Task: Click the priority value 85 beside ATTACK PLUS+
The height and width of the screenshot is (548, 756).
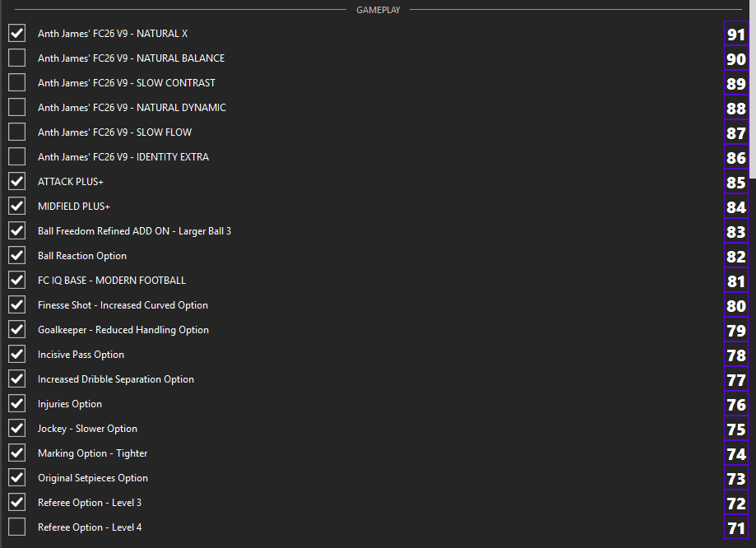Action: 736,183
